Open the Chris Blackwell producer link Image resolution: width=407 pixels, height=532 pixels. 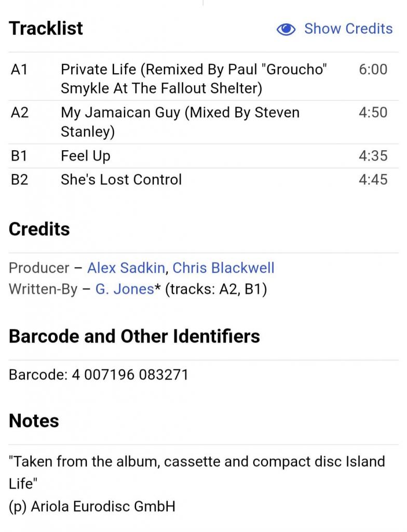coord(223,268)
